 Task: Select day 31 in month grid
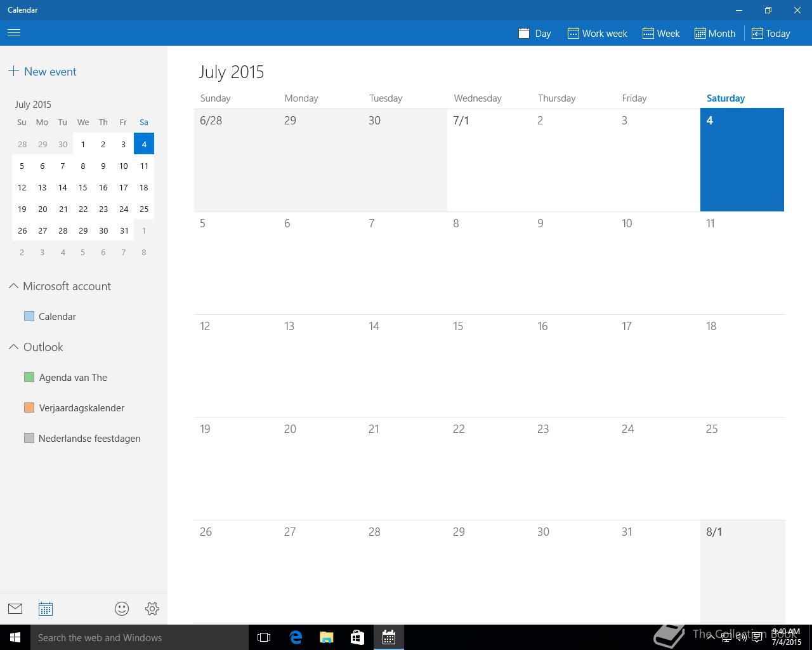tap(658, 571)
